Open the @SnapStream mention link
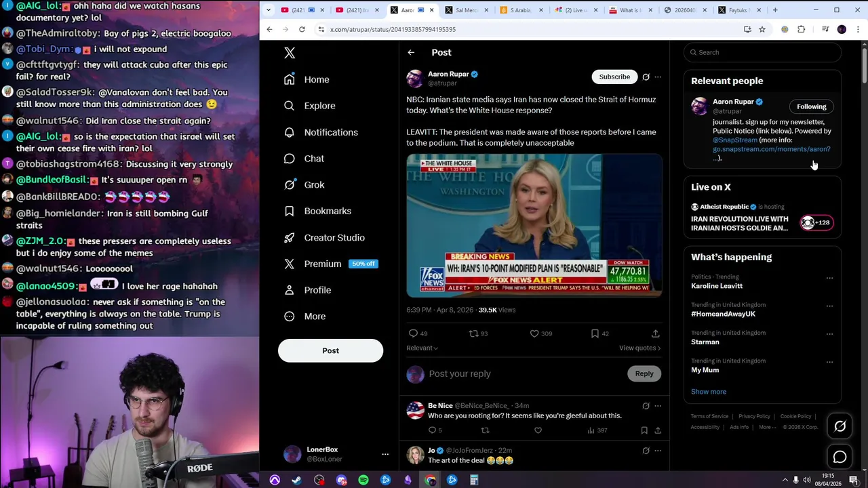Image resolution: width=868 pixels, height=488 pixels. [734, 140]
